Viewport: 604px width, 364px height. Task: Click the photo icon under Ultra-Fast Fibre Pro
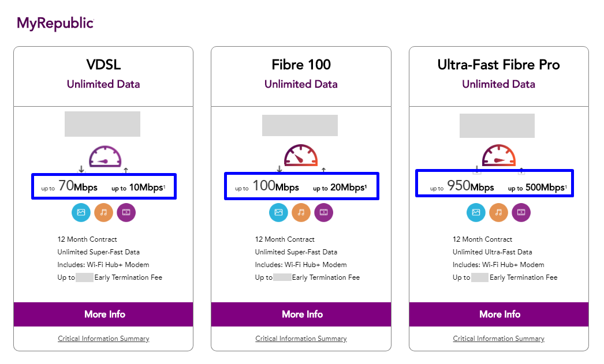476,212
